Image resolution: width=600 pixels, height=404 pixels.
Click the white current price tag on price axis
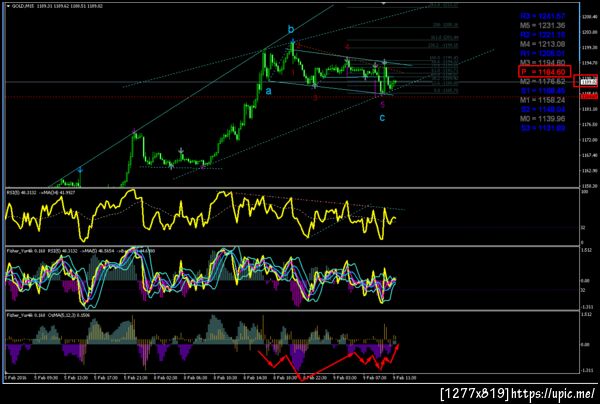[589, 81]
